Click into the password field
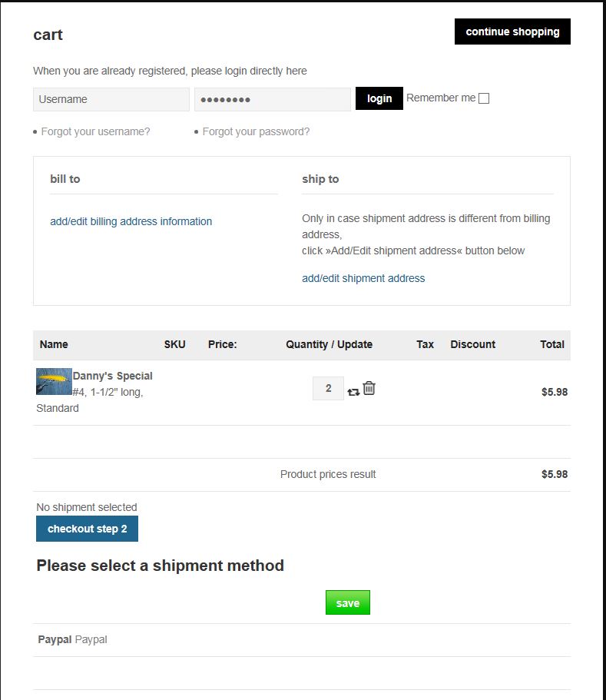 pos(272,99)
